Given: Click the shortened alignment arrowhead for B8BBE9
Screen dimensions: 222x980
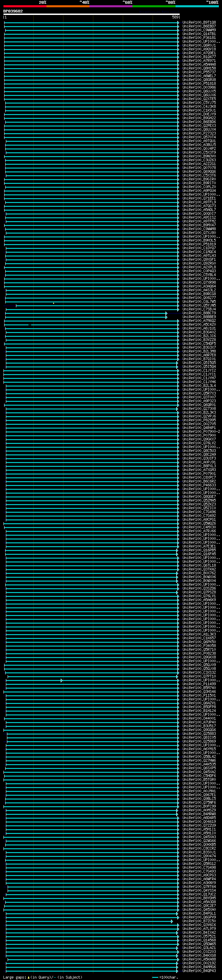Looking at the screenshot, I should coord(166,317).
